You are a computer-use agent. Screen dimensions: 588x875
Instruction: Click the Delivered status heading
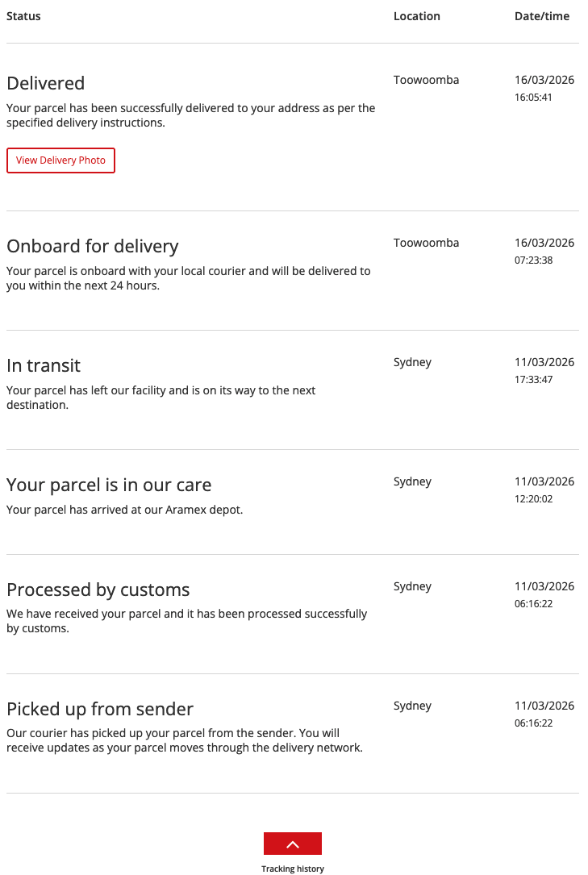point(45,83)
